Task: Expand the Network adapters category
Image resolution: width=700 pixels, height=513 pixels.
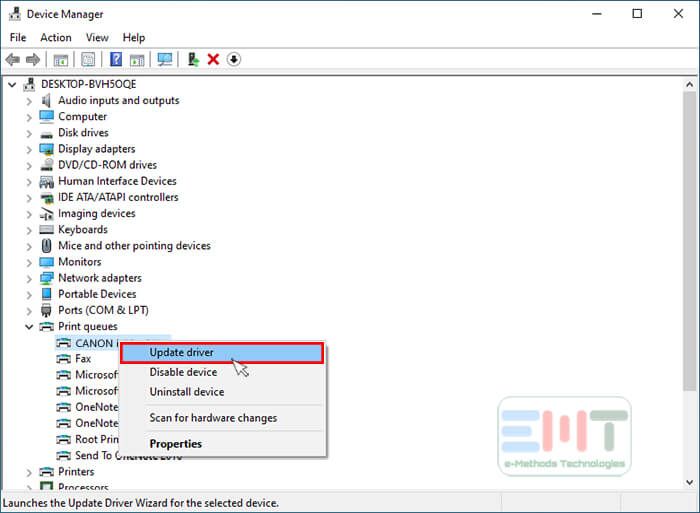Action: (x=28, y=278)
